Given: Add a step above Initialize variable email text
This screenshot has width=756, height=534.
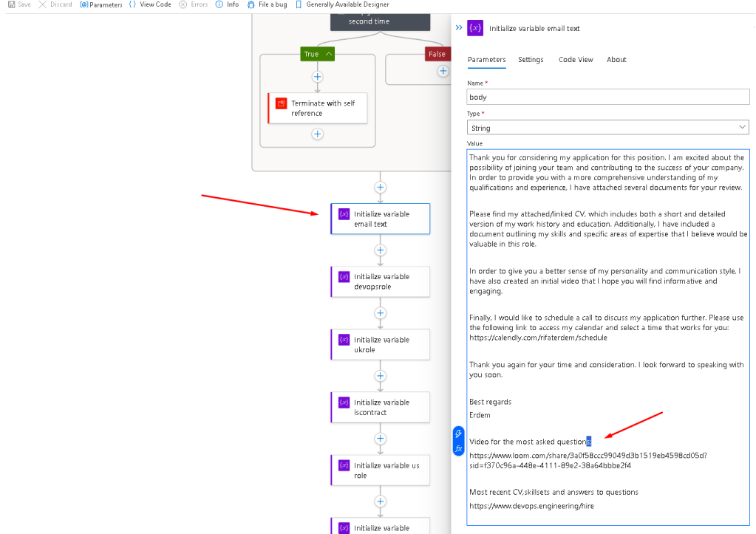Looking at the screenshot, I should [x=381, y=188].
